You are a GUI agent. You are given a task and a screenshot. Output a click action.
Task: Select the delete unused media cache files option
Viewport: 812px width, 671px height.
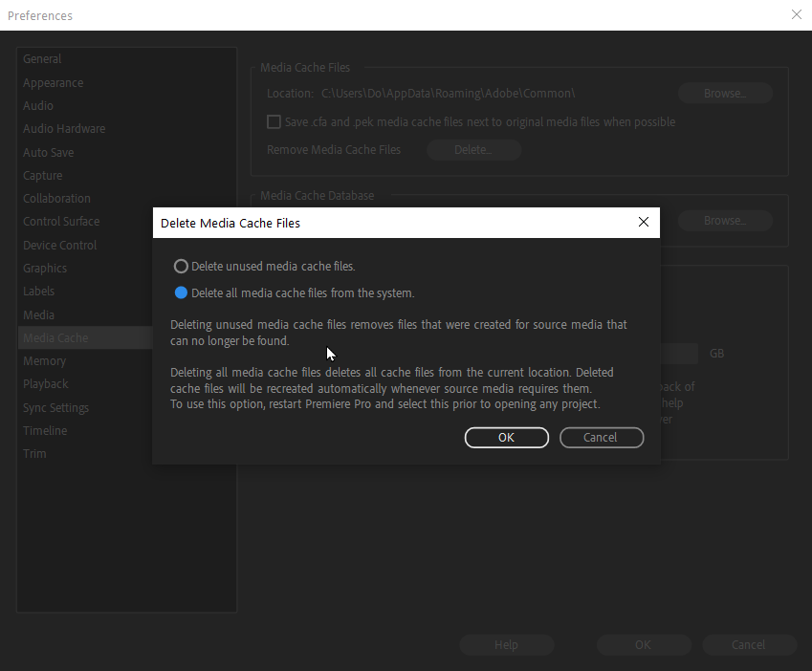pyautogui.click(x=181, y=266)
